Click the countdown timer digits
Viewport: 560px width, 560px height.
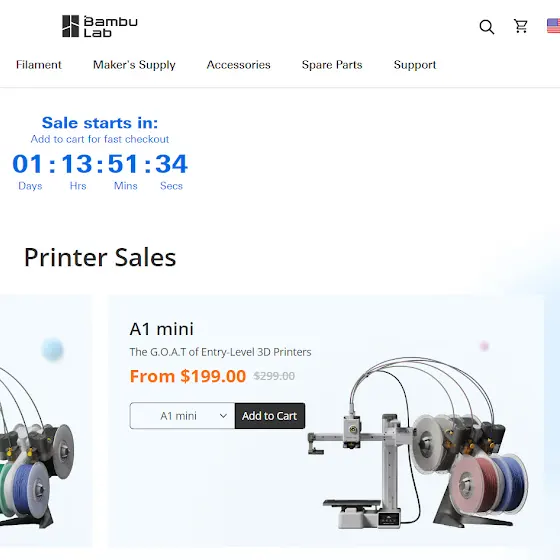pyautogui.click(x=100, y=164)
